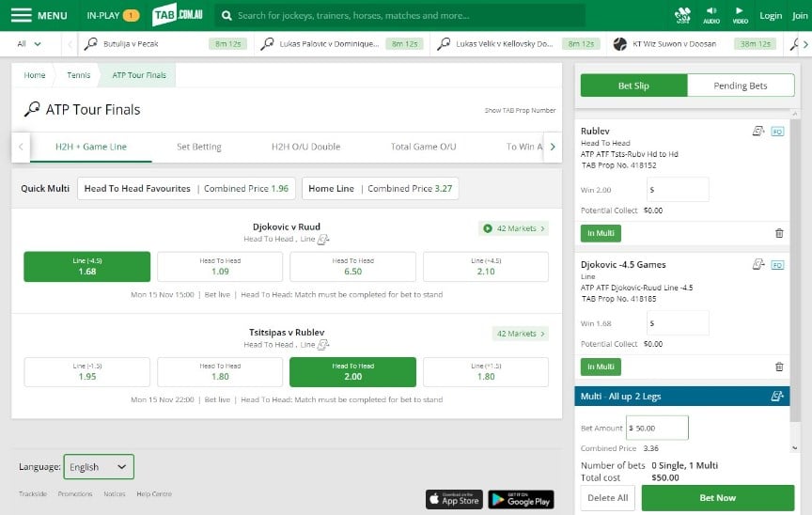Open the Bet Slip tab
This screenshot has width=812, height=515.
click(x=633, y=86)
